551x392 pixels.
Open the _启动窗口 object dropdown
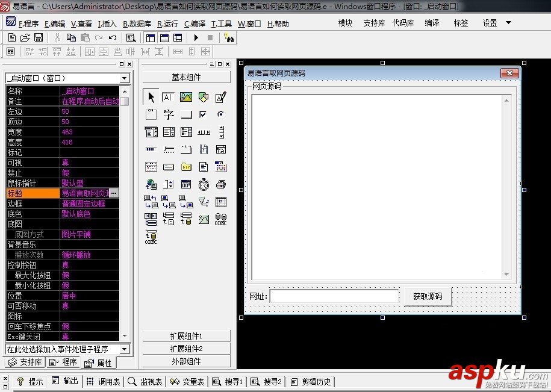tap(125, 78)
